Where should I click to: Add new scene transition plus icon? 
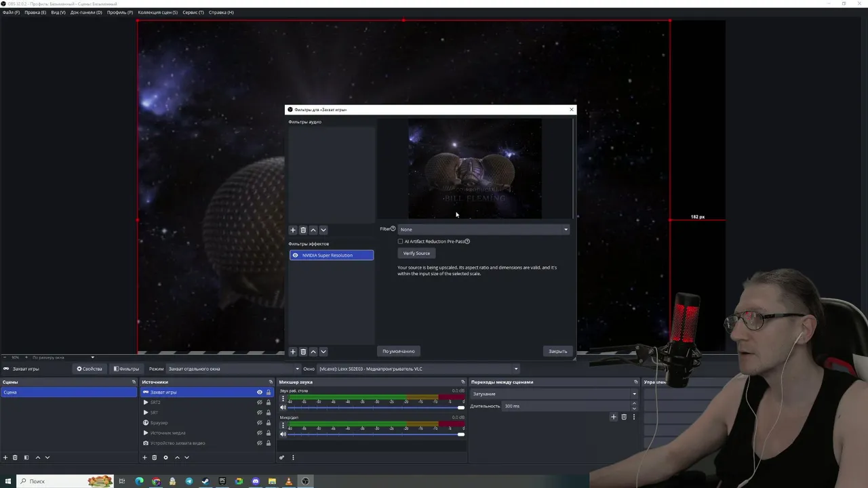[x=614, y=417]
